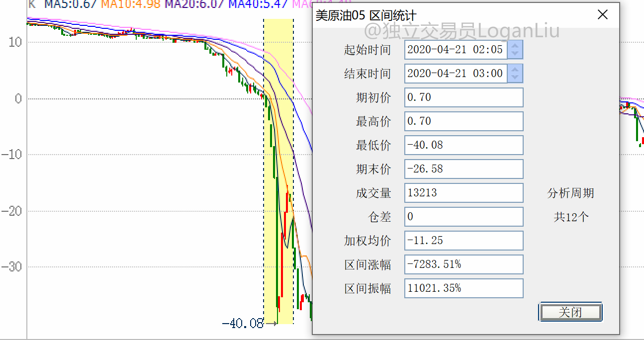Select the 区间振幅 field showing 11021.35%
Image resolution: width=644 pixels, height=340 pixels.
click(x=464, y=288)
